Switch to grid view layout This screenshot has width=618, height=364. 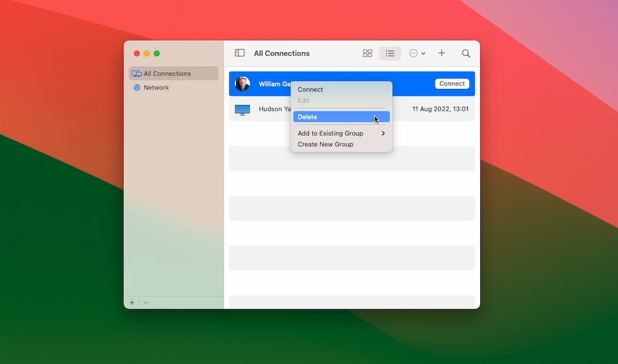368,54
